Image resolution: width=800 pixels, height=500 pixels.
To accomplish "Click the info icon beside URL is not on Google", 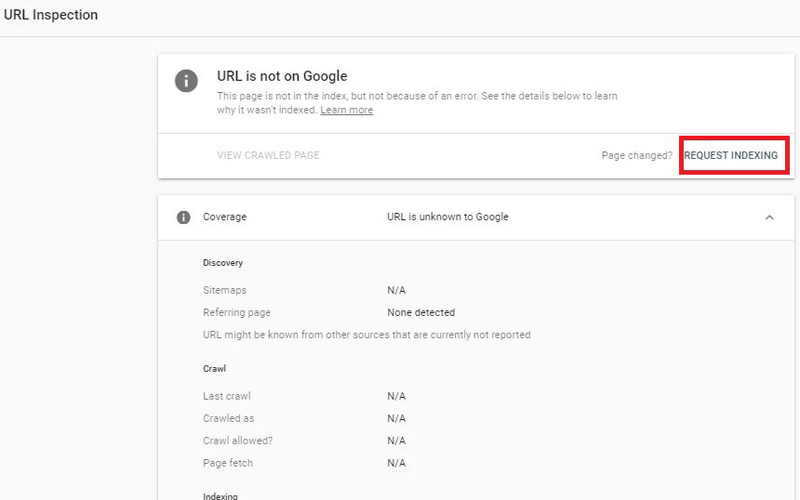I will pyautogui.click(x=186, y=81).
